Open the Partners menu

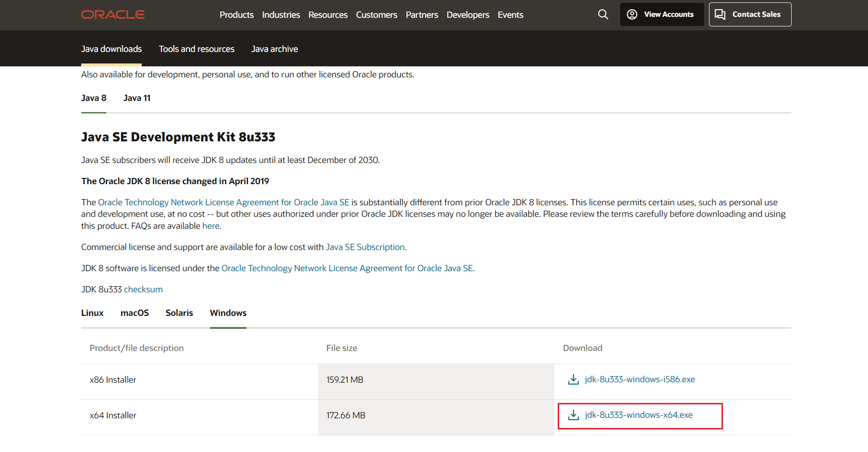(422, 15)
